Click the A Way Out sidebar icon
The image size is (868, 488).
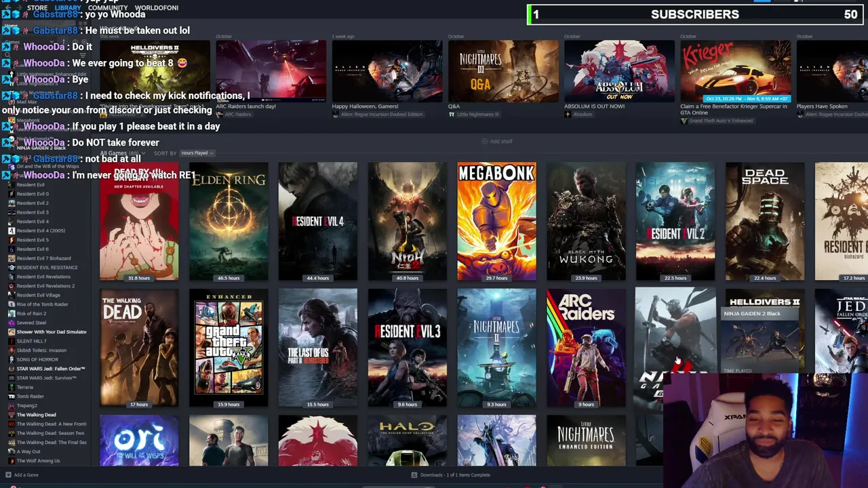pyautogui.click(x=12, y=451)
